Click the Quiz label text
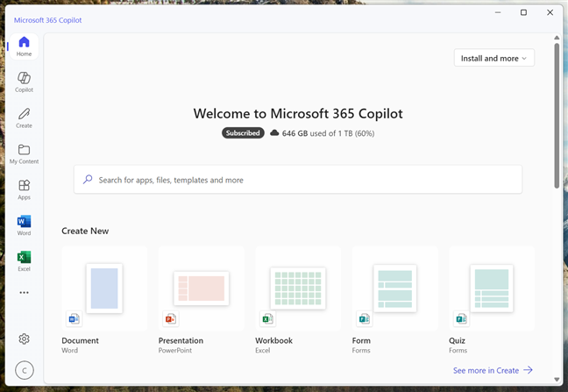 click(457, 340)
